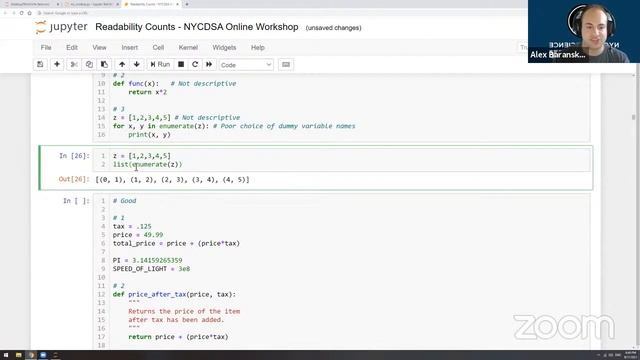Click the Jupyter logo

[x=61, y=27]
